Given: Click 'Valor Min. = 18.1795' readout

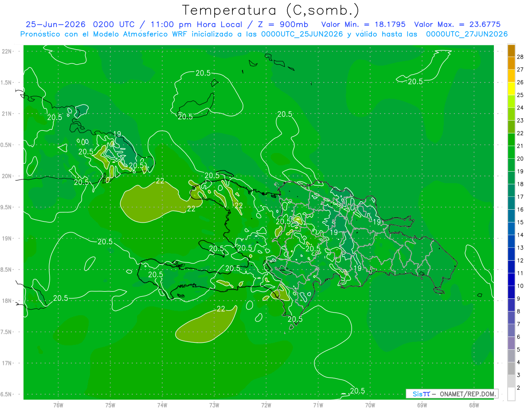Looking at the screenshot, I should tap(364, 24).
